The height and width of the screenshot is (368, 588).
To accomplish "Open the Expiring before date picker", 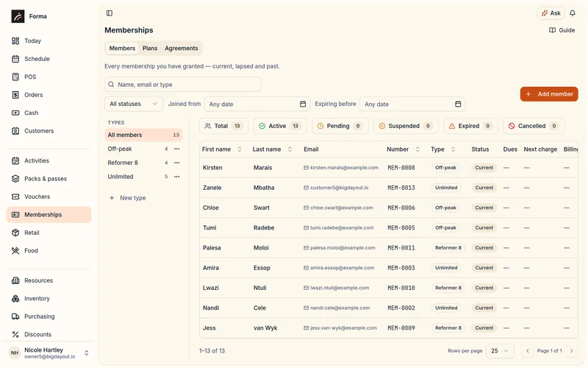I will click(x=412, y=104).
